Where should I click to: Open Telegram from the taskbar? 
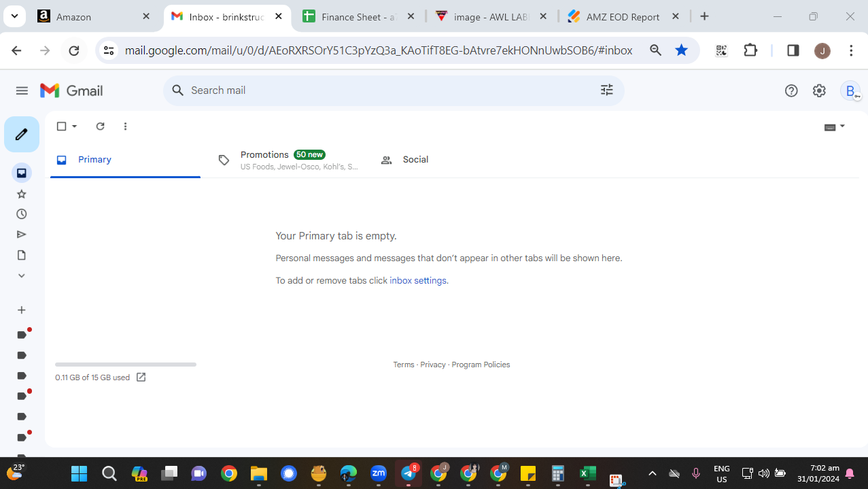pyautogui.click(x=409, y=473)
